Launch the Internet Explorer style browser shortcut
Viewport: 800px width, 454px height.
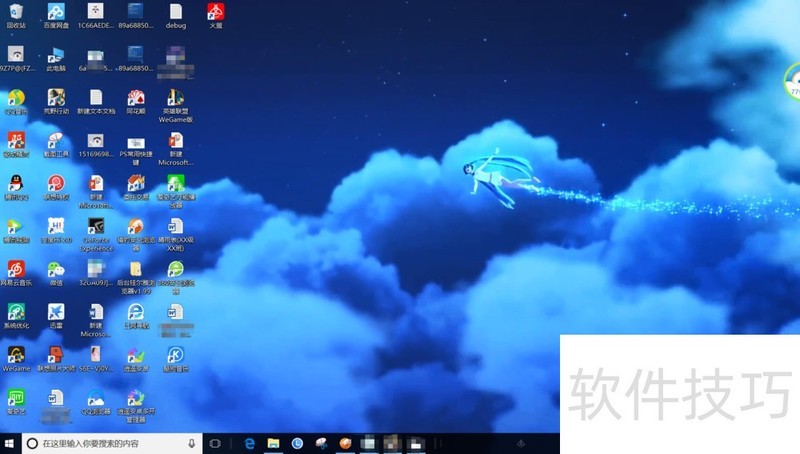pyautogui.click(x=136, y=316)
